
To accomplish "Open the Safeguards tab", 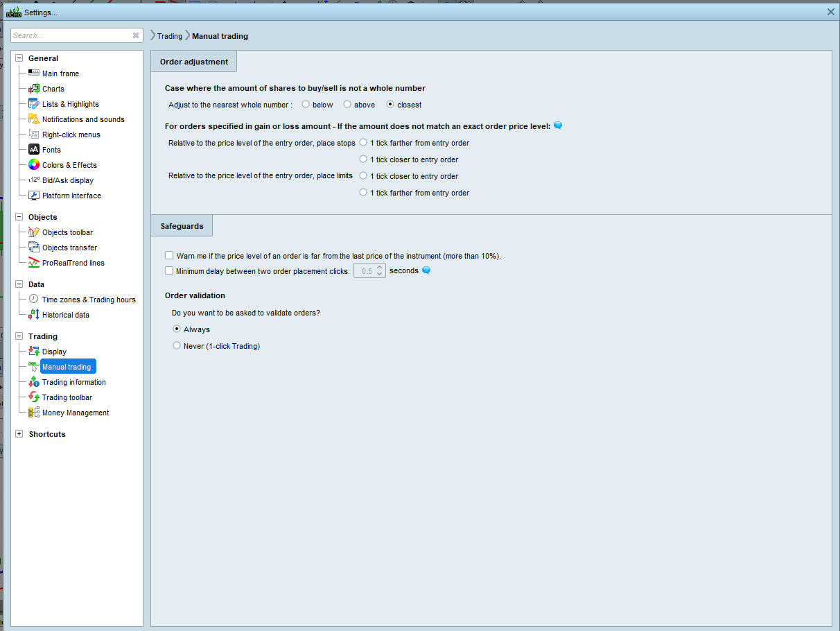I will (x=182, y=226).
